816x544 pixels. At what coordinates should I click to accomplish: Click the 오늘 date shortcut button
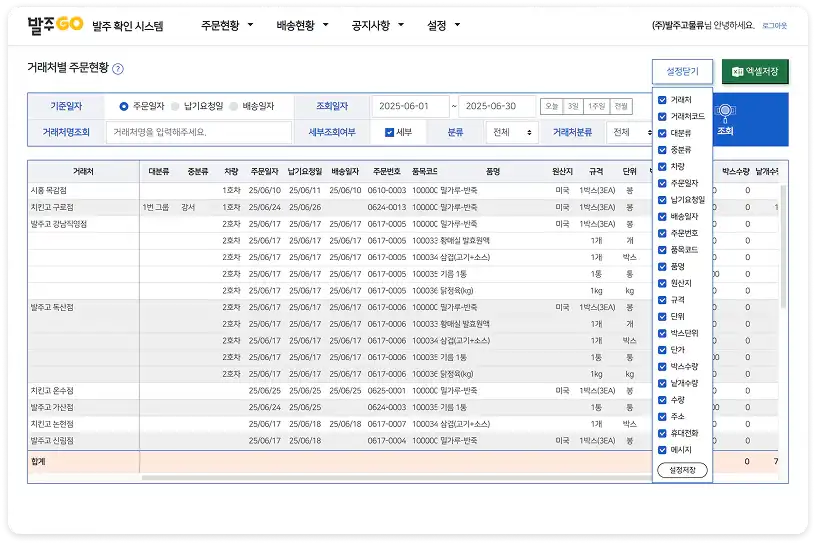click(552, 106)
